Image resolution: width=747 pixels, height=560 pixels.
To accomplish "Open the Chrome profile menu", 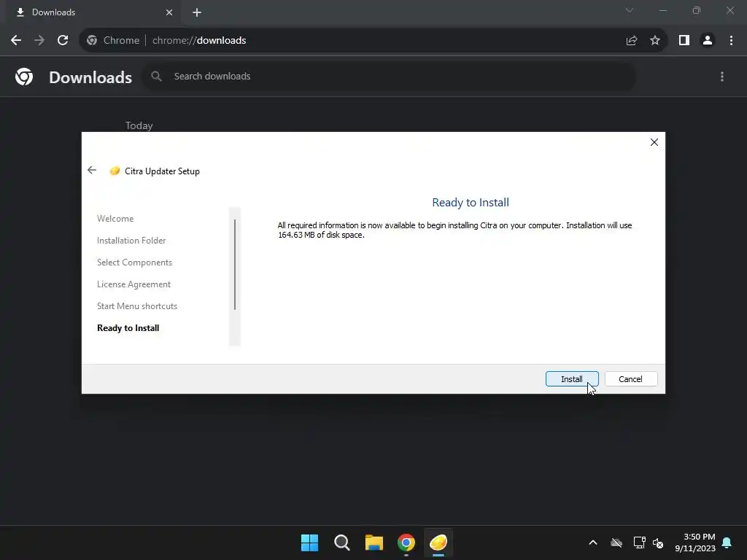I will pos(708,41).
